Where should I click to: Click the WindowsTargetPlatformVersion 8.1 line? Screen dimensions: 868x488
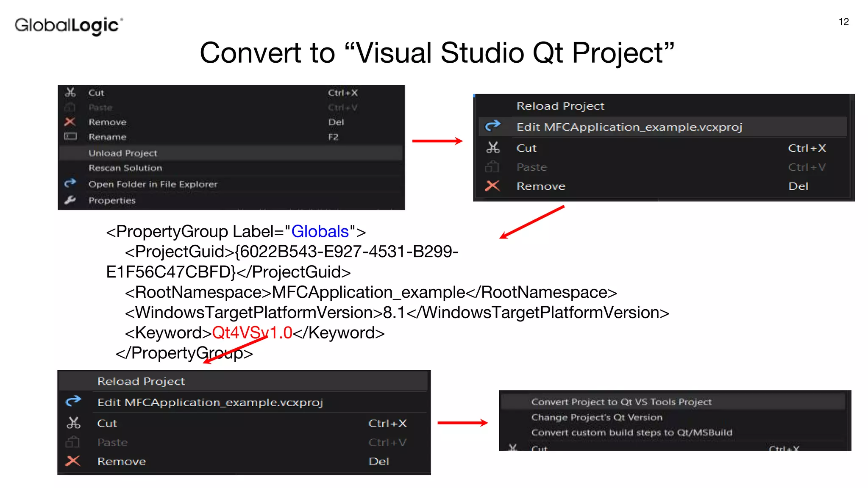(x=397, y=313)
